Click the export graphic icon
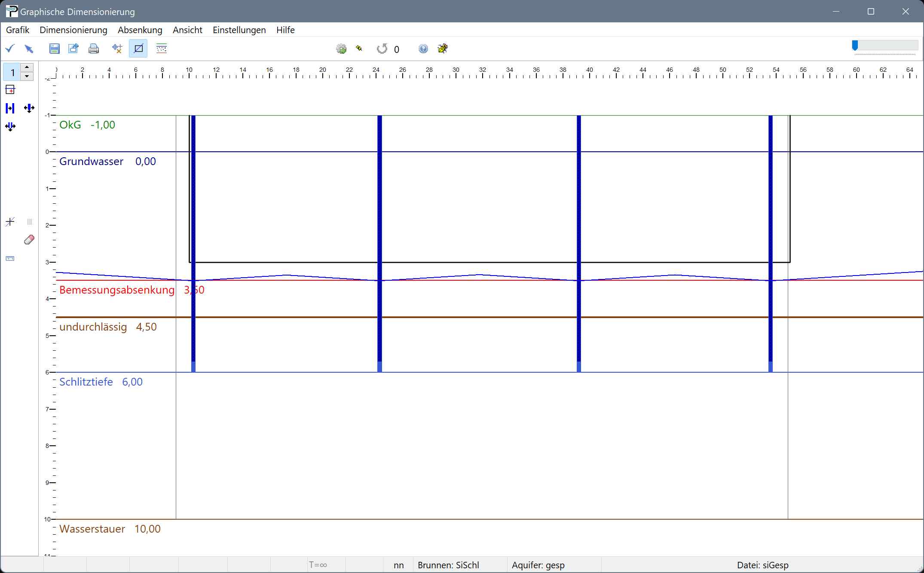The height and width of the screenshot is (573, 924). pos(73,49)
